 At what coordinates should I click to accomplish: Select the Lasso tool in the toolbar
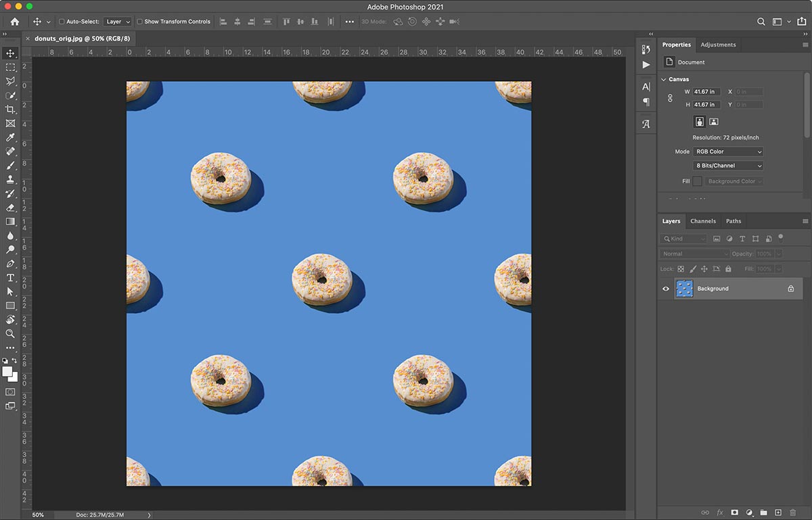[x=11, y=81]
